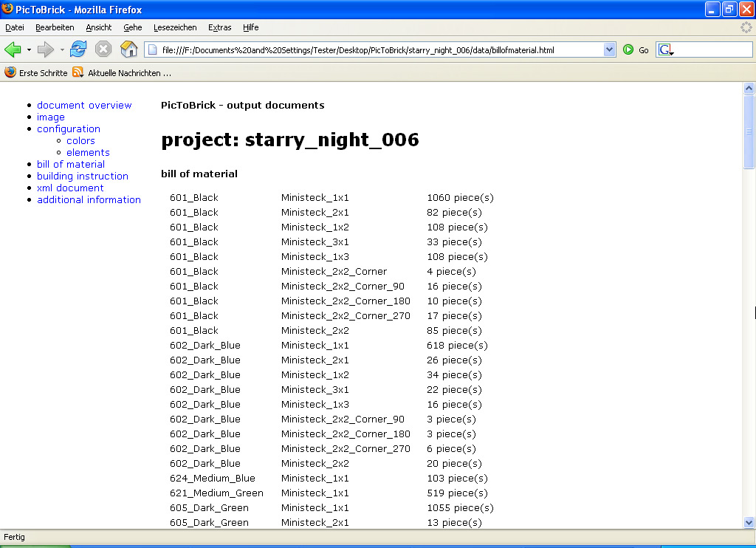Open Back button history dropdown arrow
This screenshot has height=548, width=756.
pos(29,49)
